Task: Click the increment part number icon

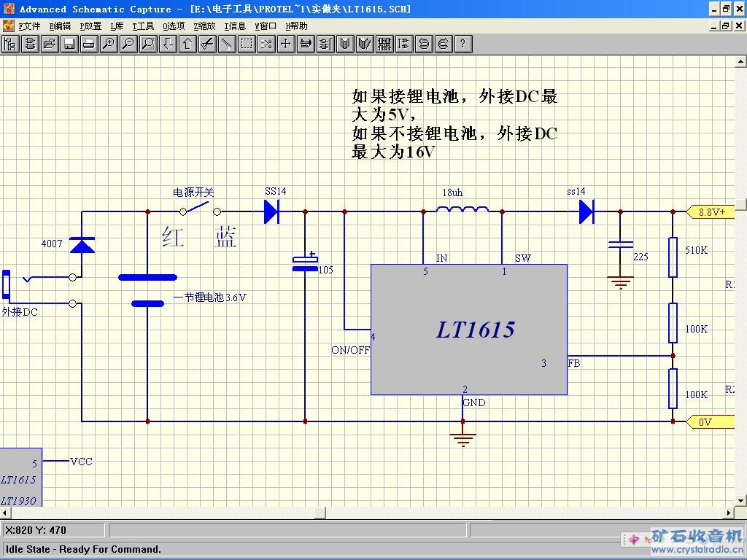Action: coord(404,44)
